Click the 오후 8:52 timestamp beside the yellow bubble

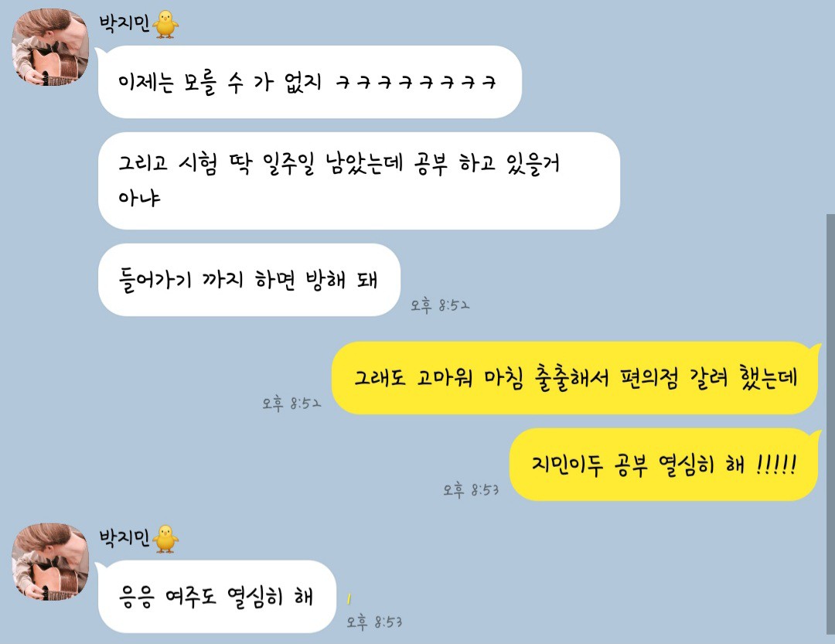coord(291,404)
